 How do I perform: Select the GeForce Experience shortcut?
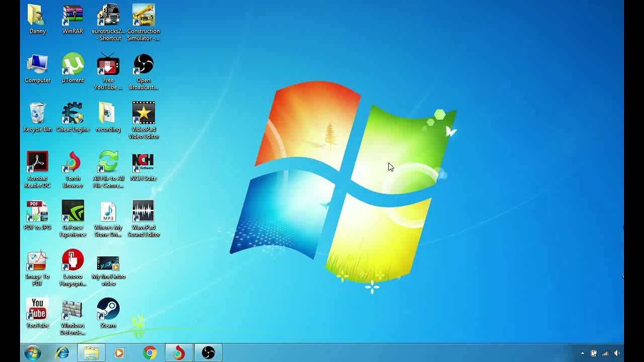point(72,211)
